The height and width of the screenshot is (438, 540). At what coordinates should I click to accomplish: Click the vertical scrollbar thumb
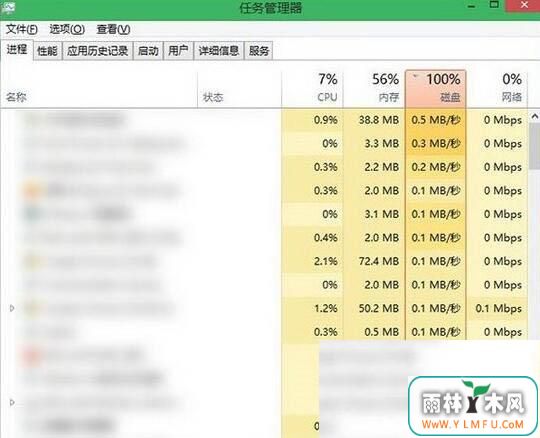pyautogui.click(x=534, y=146)
